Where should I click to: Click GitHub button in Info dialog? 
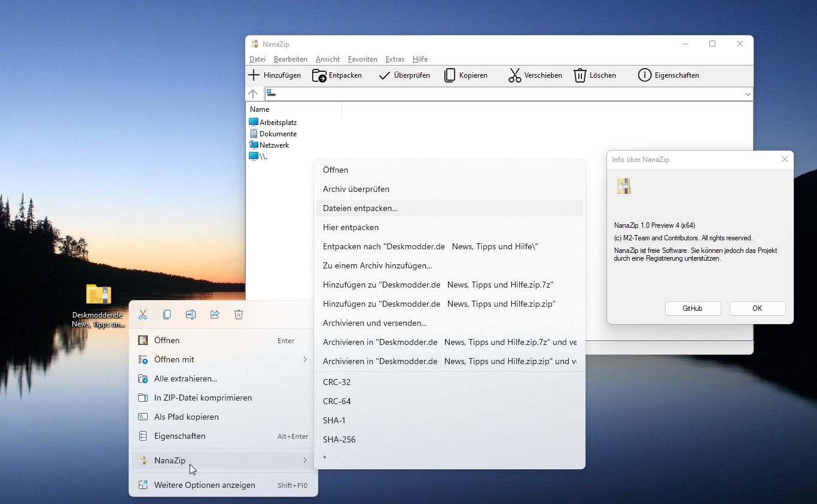[693, 308]
